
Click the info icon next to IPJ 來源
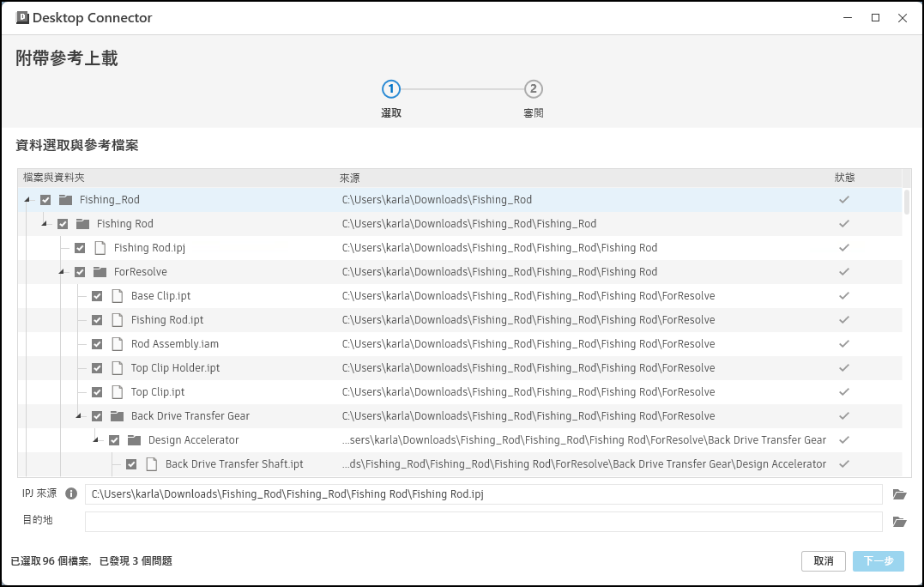[x=71, y=493]
